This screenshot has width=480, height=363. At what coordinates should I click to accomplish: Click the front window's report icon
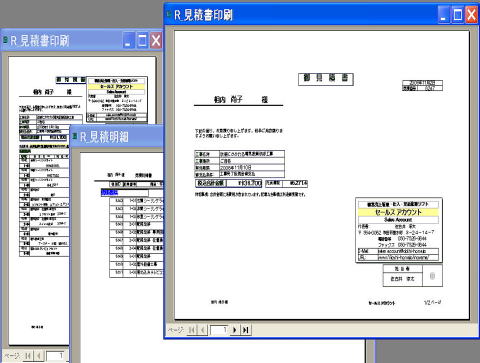pyautogui.click(x=168, y=14)
